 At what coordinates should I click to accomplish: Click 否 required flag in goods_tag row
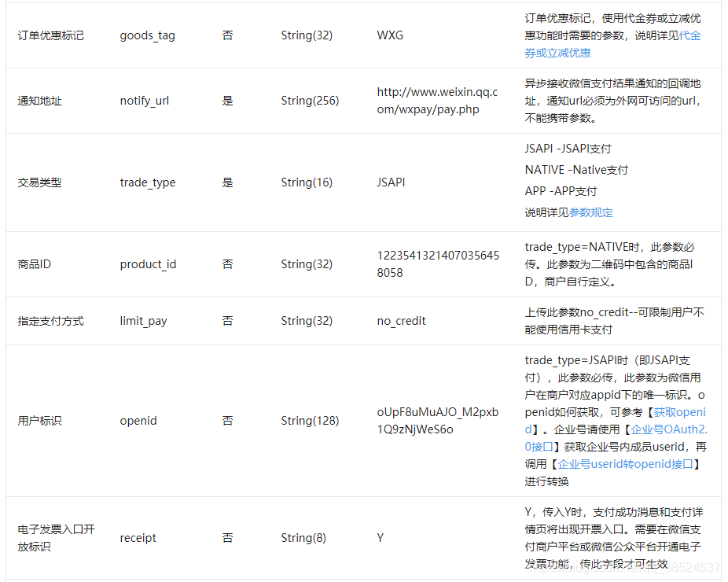point(227,35)
